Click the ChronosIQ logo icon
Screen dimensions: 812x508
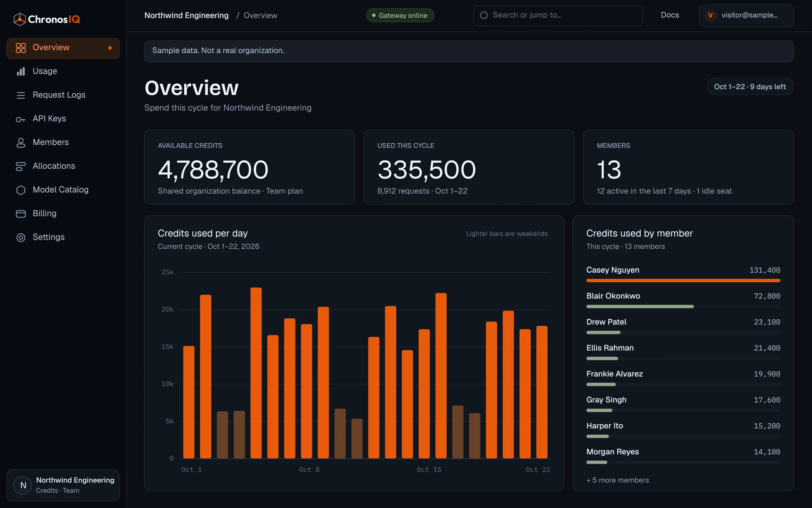(19, 19)
